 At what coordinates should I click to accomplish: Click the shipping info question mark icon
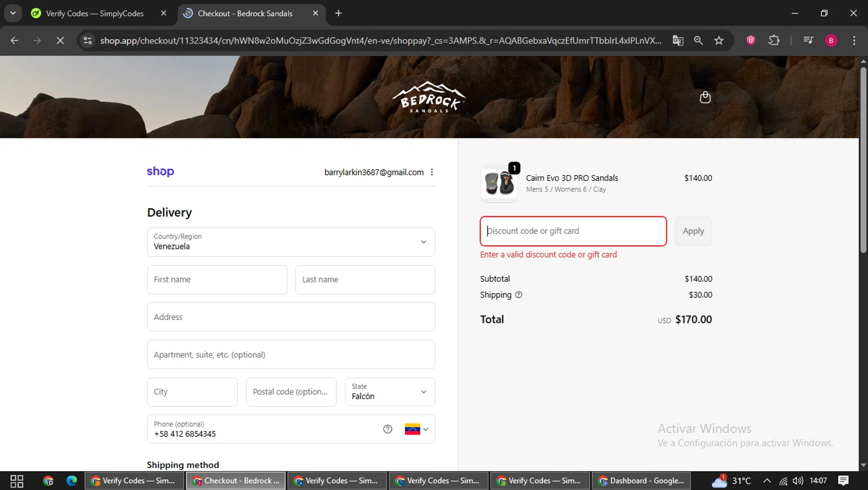pyautogui.click(x=518, y=294)
